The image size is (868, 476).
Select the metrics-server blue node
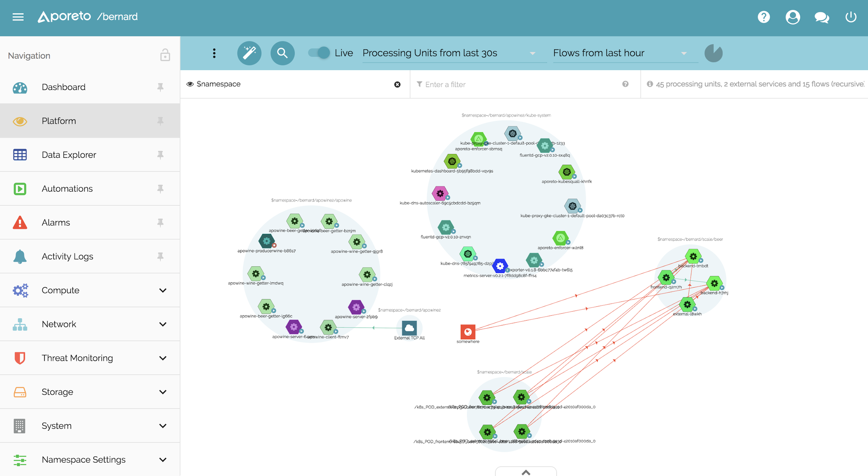pos(500,266)
